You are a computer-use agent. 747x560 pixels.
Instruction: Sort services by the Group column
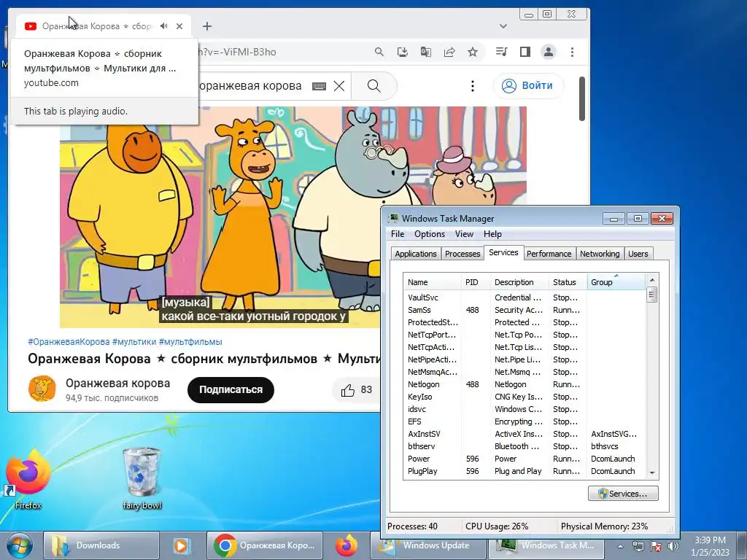click(x=616, y=282)
